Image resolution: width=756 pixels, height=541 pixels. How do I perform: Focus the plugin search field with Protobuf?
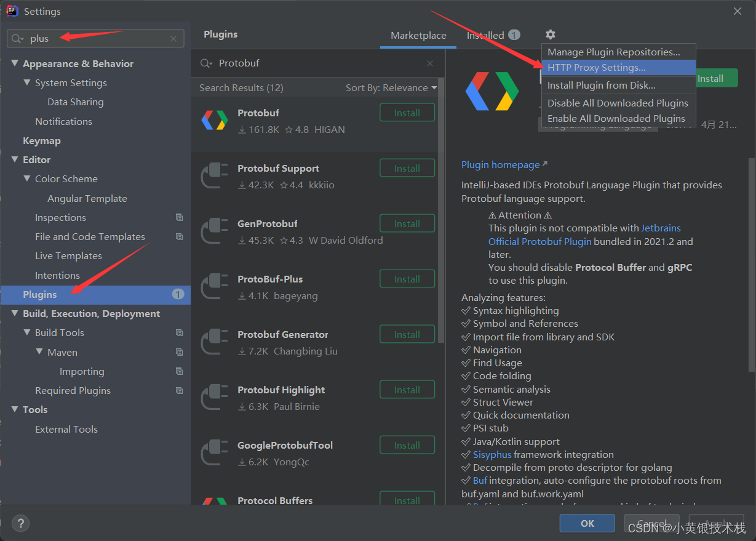(x=317, y=63)
